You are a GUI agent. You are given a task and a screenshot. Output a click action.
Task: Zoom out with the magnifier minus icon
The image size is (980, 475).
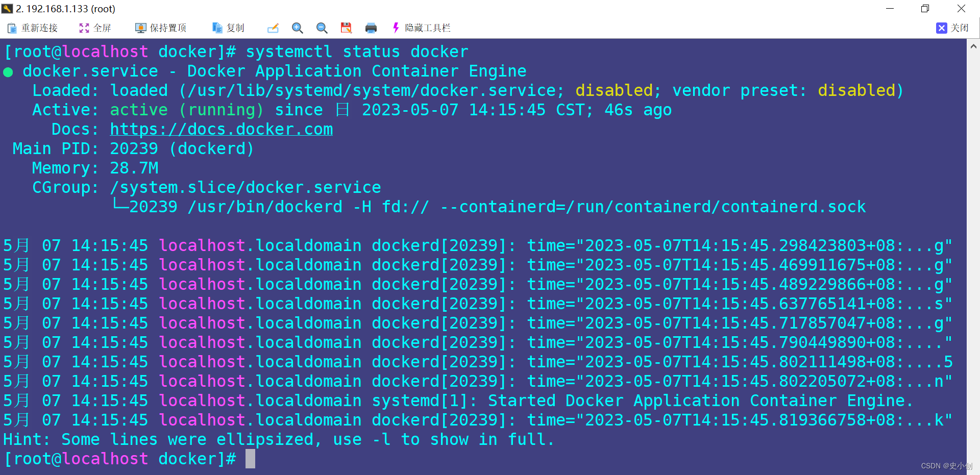(x=322, y=28)
